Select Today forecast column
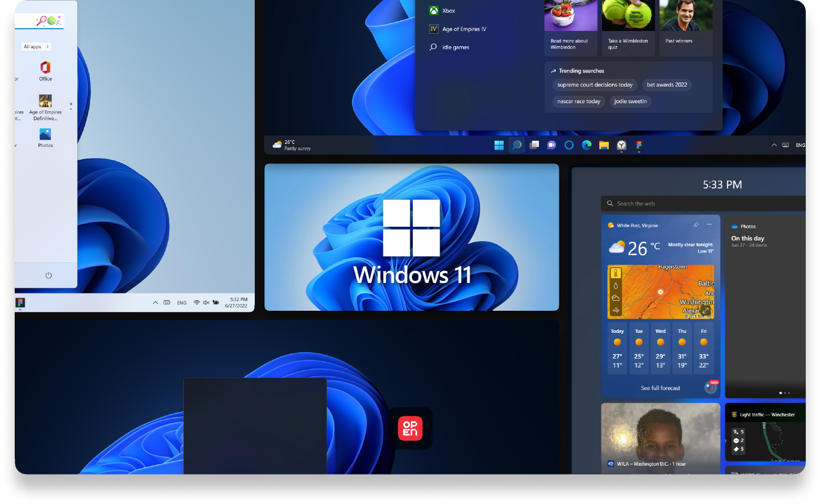This screenshot has width=821, height=504. [x=617, y=349]
